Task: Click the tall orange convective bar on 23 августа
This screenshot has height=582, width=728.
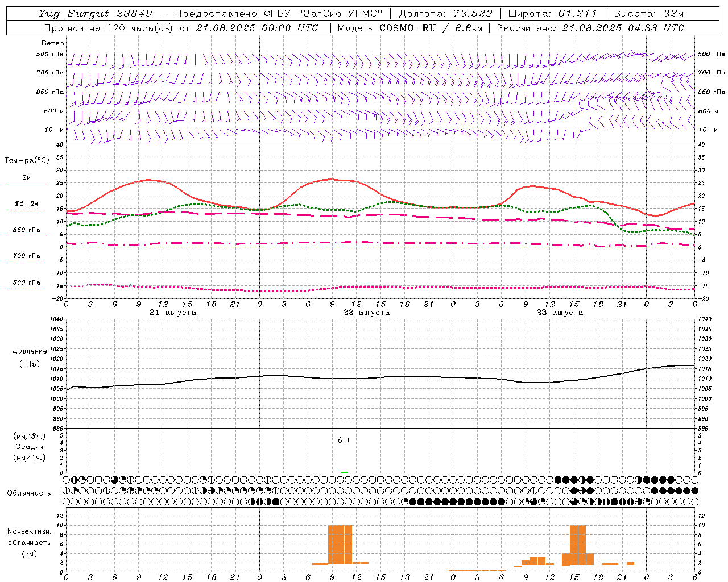Action: coord(578,544)
